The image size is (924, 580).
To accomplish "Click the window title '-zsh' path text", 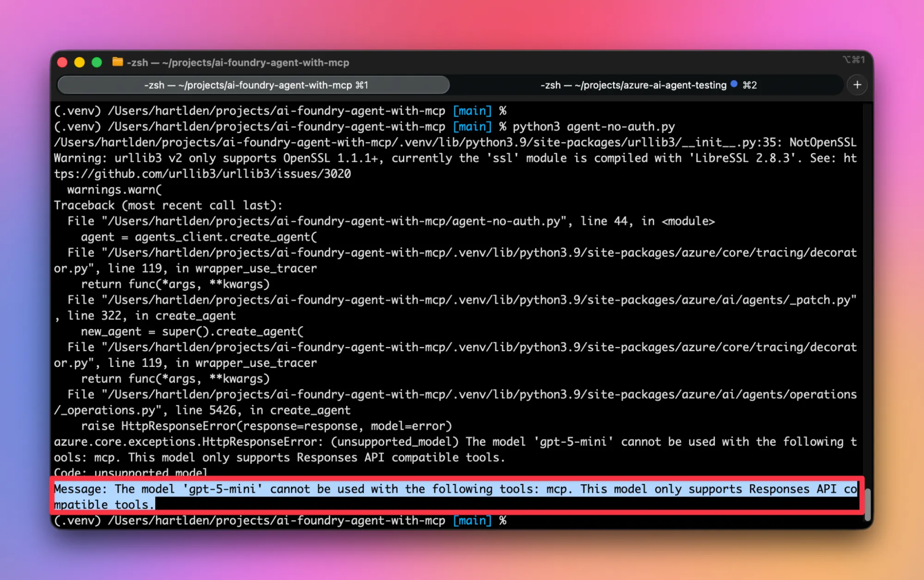I will pyautogui.click(x=237, y=62).
